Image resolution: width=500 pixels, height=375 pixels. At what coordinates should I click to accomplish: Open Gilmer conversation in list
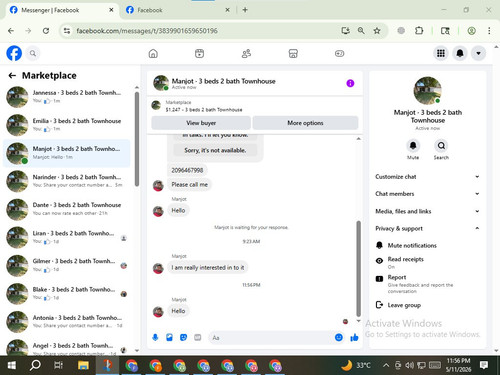click(67, 265)
